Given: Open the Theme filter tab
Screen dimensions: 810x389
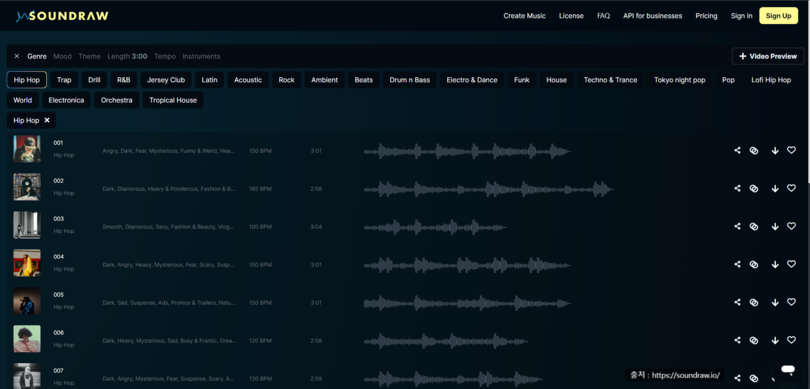Looking at the screenshot, I should 89,56.
